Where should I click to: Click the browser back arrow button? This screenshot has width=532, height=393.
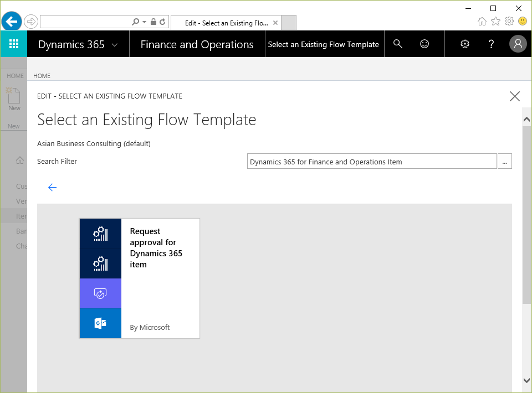click(x=12, y=22)
